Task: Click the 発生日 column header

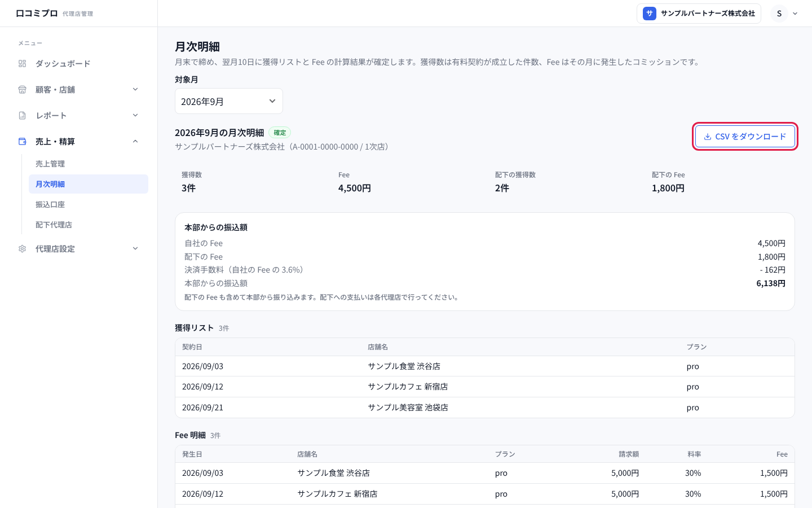Action: click(x=192, y=454)
